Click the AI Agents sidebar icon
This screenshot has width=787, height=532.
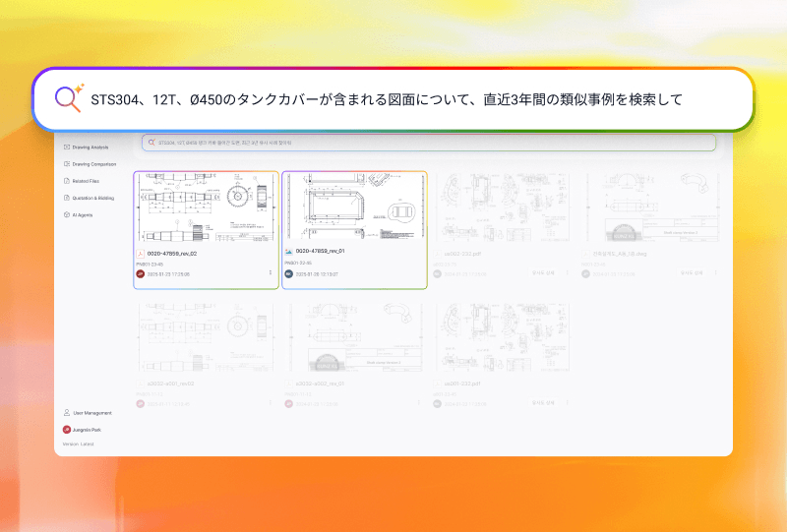point(66,214)
